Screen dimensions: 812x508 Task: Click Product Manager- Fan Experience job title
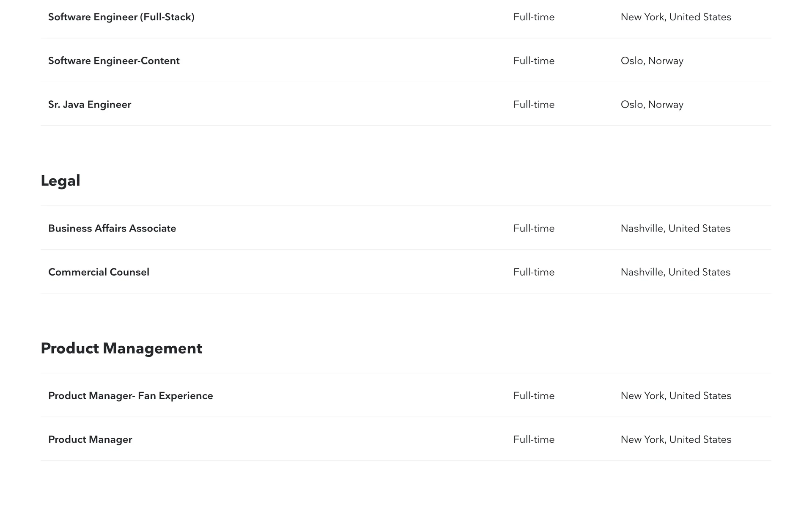(131, 395)
